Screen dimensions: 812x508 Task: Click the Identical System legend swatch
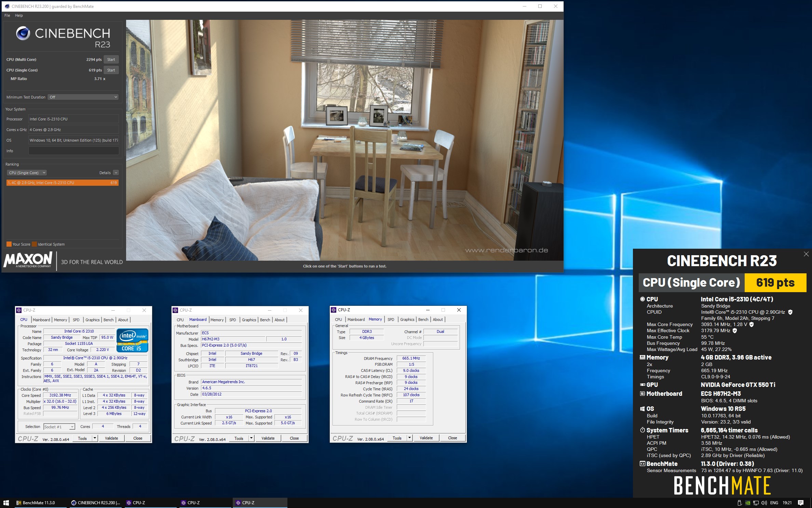(x=34, y=244)
